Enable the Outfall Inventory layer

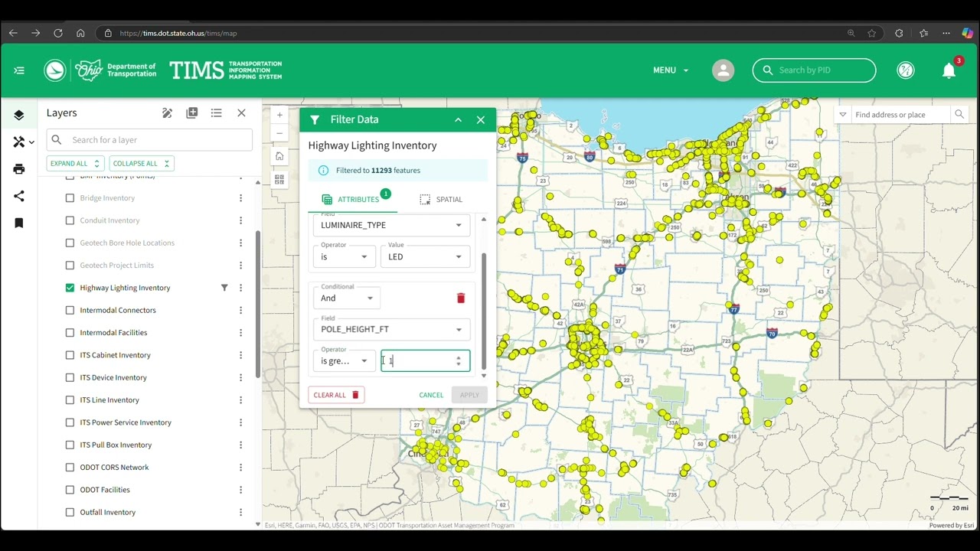coord(70,512)
